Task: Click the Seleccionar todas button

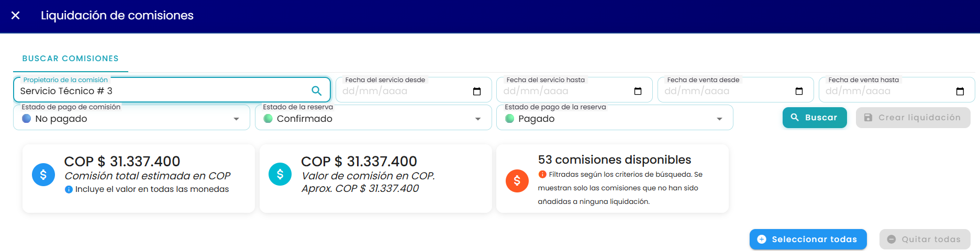Action: (808, 239)
